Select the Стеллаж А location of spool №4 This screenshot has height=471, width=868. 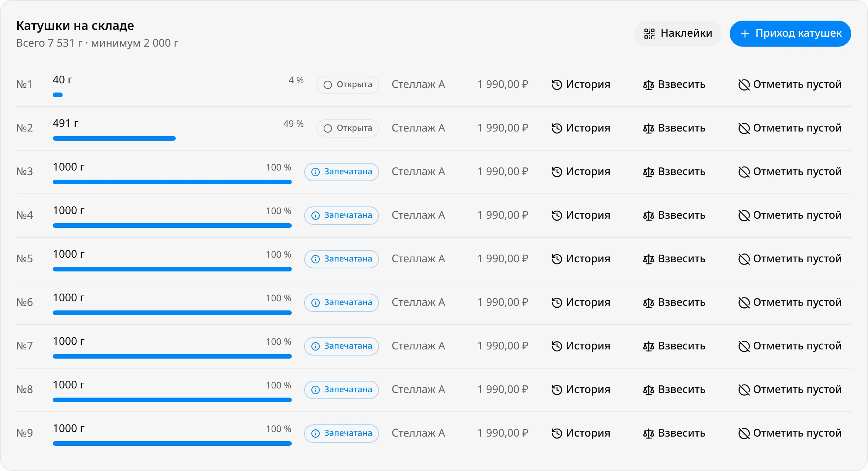click(418, 215)
